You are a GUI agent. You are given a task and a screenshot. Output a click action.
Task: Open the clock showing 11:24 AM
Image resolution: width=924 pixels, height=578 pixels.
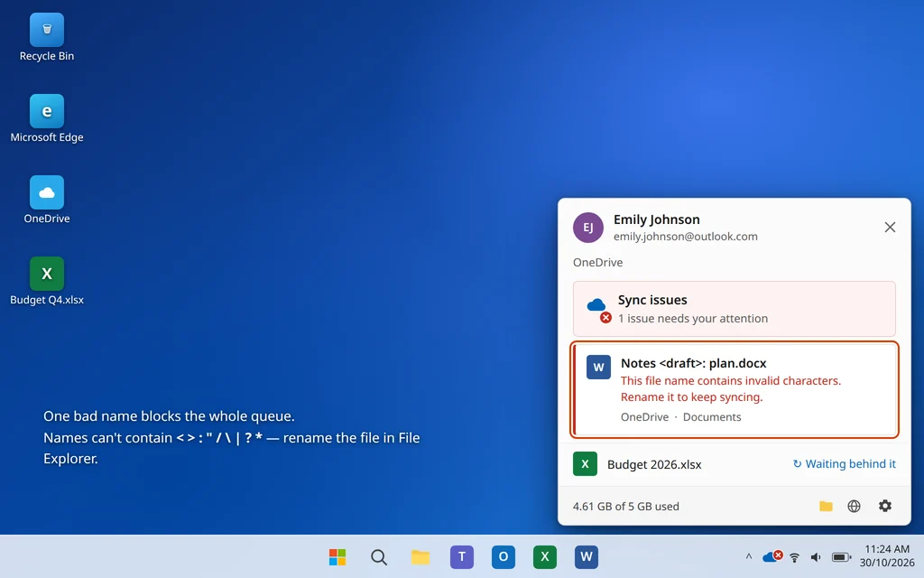(887, 555)
